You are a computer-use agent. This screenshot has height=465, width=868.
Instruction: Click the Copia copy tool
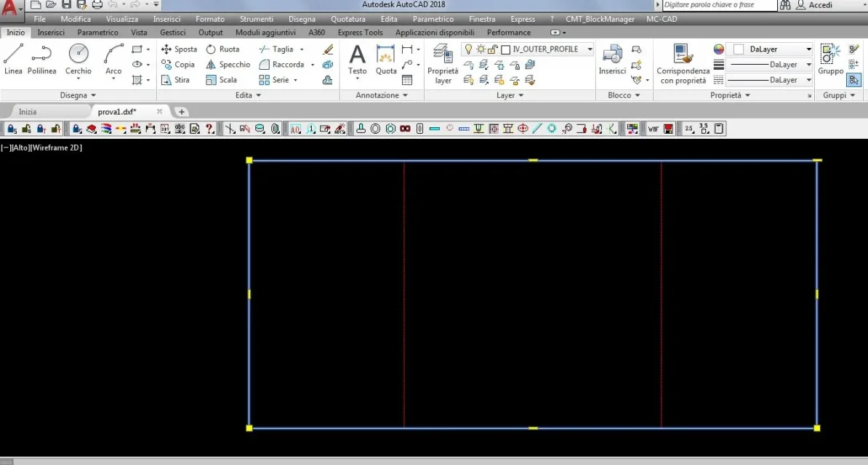[177, 64]
